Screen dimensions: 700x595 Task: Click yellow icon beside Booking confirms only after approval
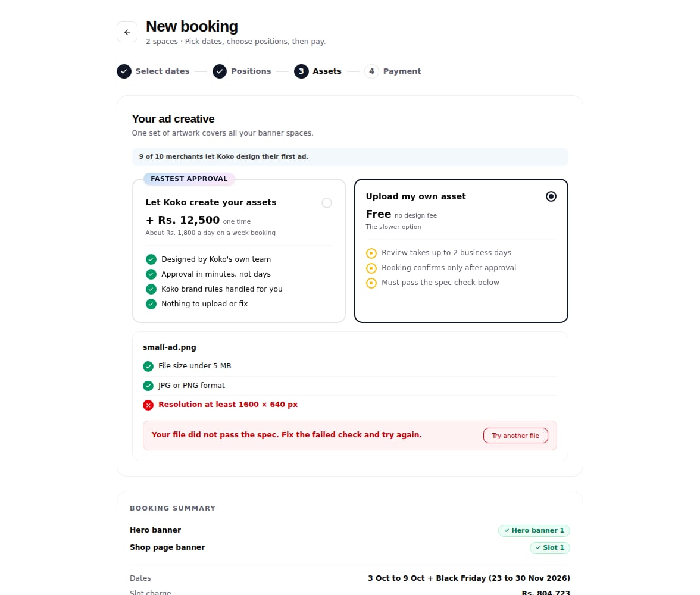coord(371,268)
